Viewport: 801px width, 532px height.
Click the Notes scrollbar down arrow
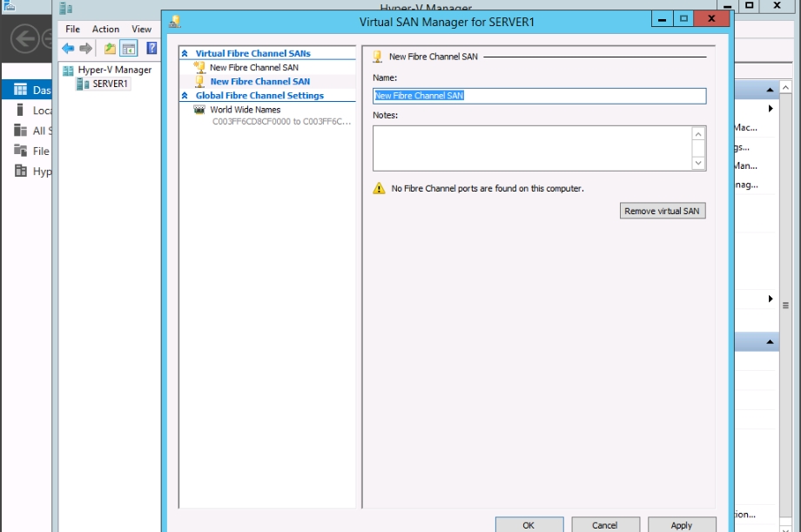pyautogui.click(x=698, y=163)
